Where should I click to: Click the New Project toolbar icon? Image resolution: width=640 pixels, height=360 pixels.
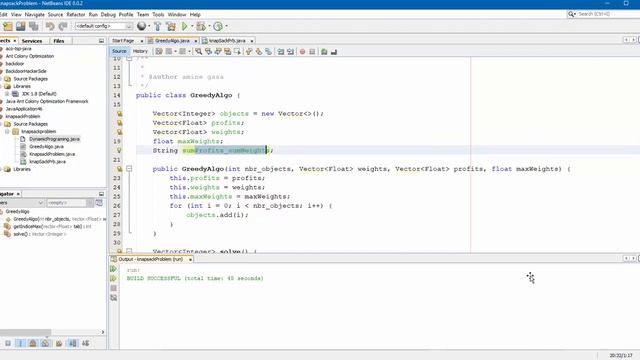click(x=8, y=27)
